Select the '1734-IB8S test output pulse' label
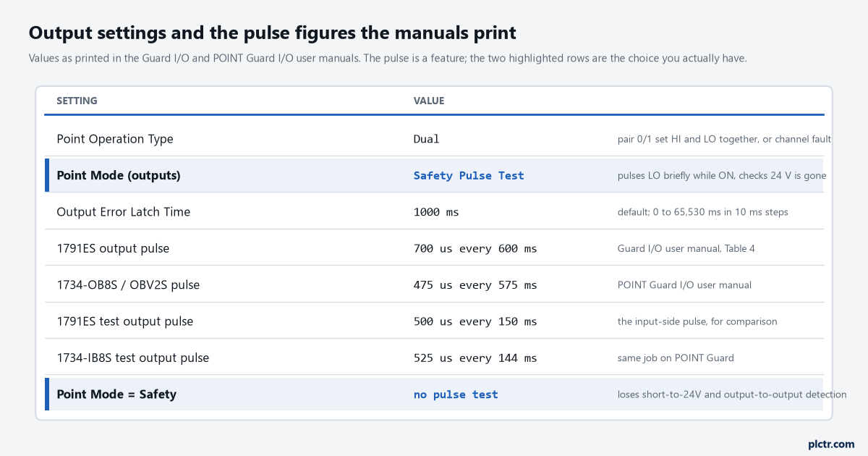Viewport: 868px width, 456px height. (133, 358)
